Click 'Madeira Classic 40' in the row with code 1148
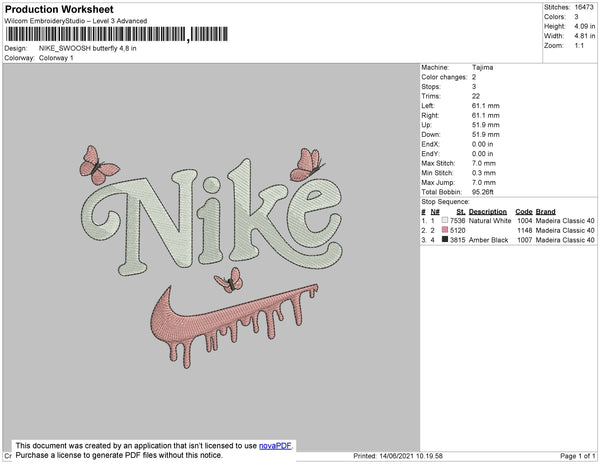This screenshot has height=464, width=600. [565, 230]
